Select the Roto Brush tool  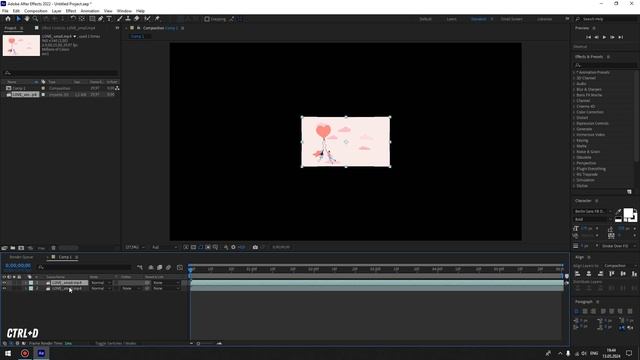click(147, 19)
